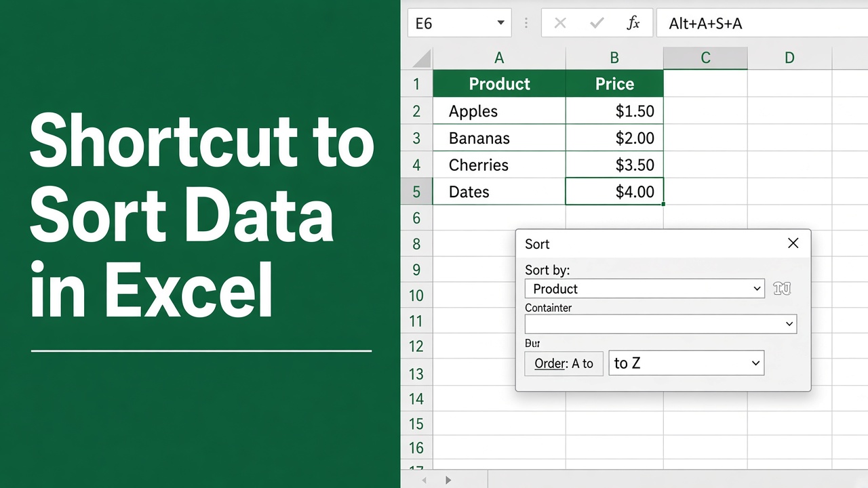Image resolution: width=868 pixels, height=488 pixels.
Task: Click the $2.00 price cell
Action: pos(614,138)
